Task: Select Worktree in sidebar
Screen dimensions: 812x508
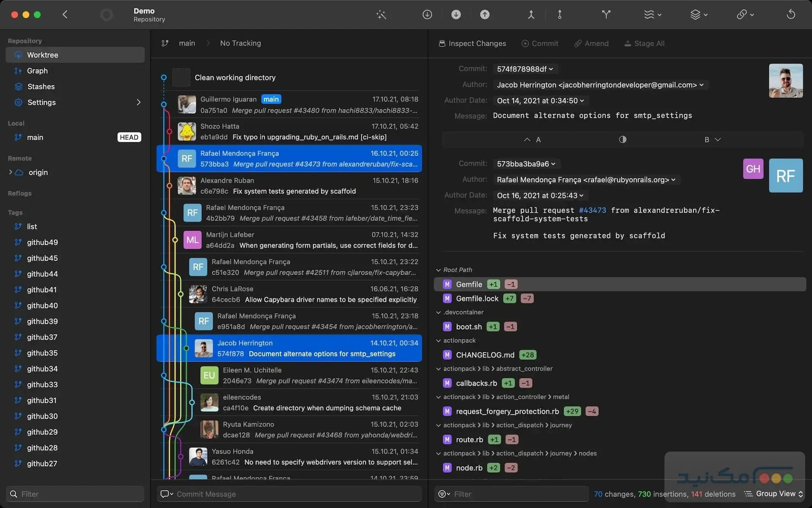Action: (75, 55)
